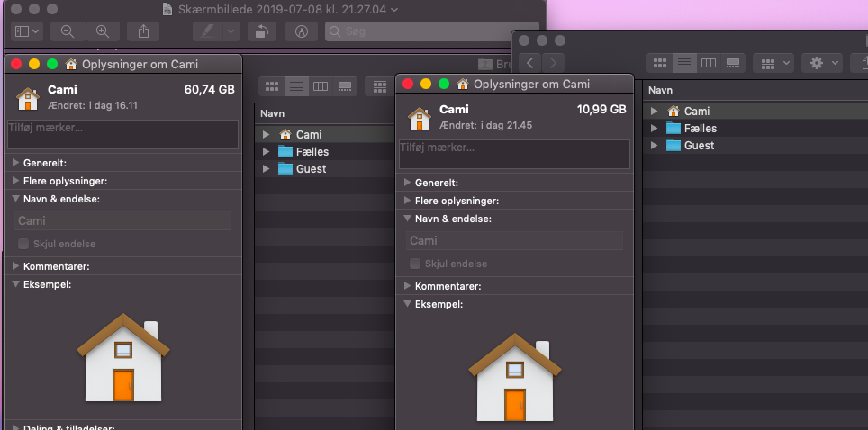Viewport: 868px width, 430px height.
Task: Expand the Fælles folder in left Finder list
Action: 267,152
